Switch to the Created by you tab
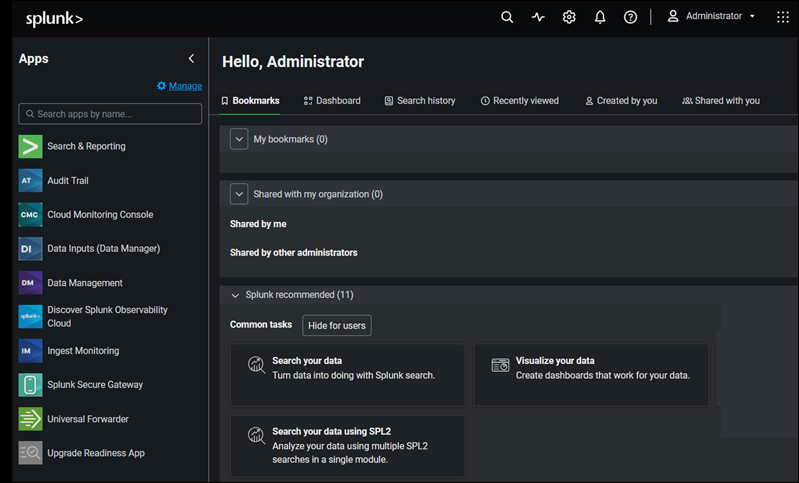This screenshot has width=799, height=483. (621, 101)
